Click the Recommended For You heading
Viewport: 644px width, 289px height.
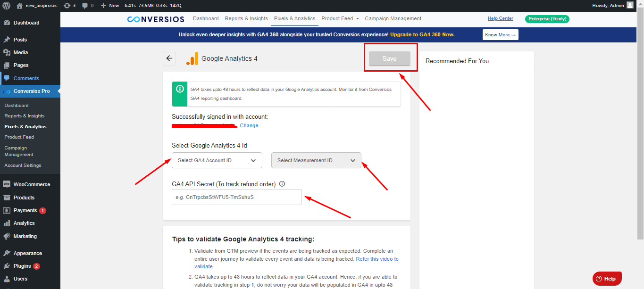457,61
